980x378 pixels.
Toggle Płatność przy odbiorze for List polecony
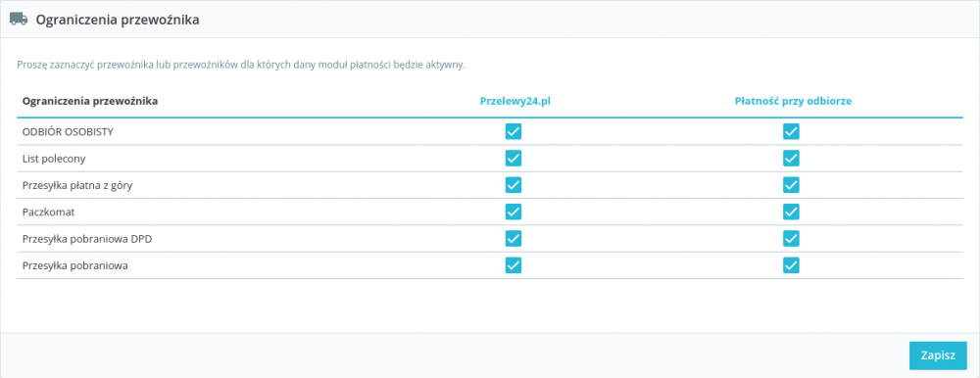pos(791,159)
